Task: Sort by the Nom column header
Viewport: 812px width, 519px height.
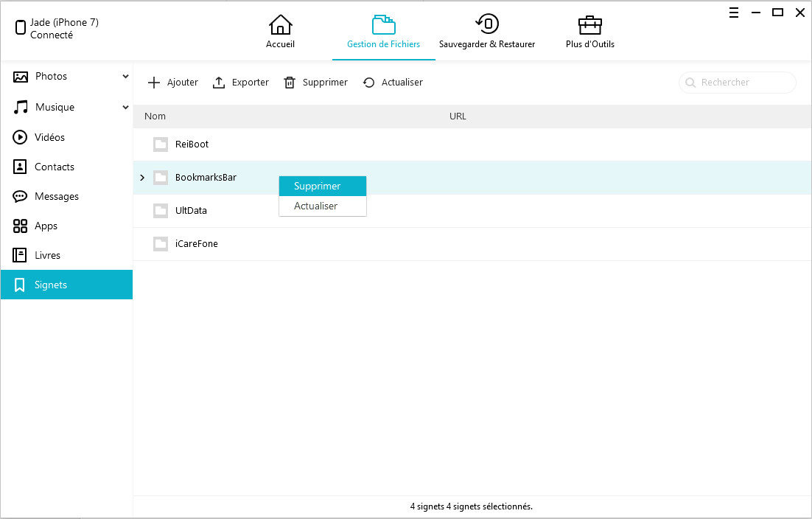Action: click(155, 116)
